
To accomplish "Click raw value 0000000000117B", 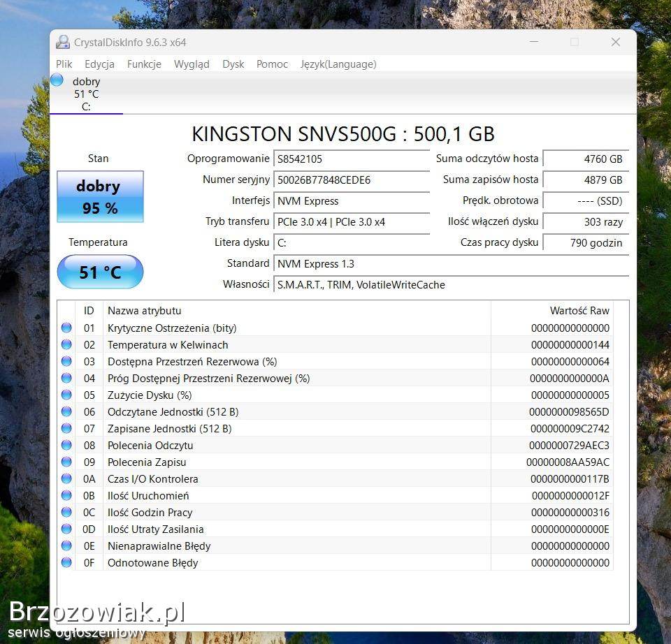I will tap(570, 479).
